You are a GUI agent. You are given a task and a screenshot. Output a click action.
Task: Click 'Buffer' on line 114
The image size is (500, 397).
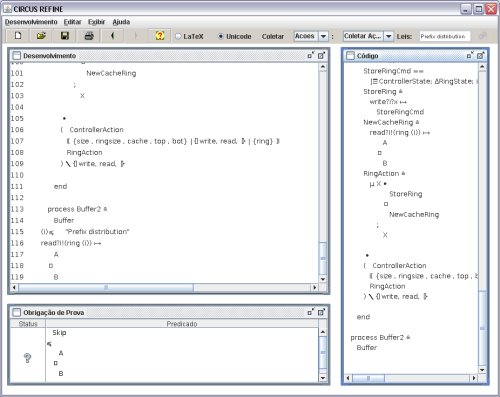point(64,220)
